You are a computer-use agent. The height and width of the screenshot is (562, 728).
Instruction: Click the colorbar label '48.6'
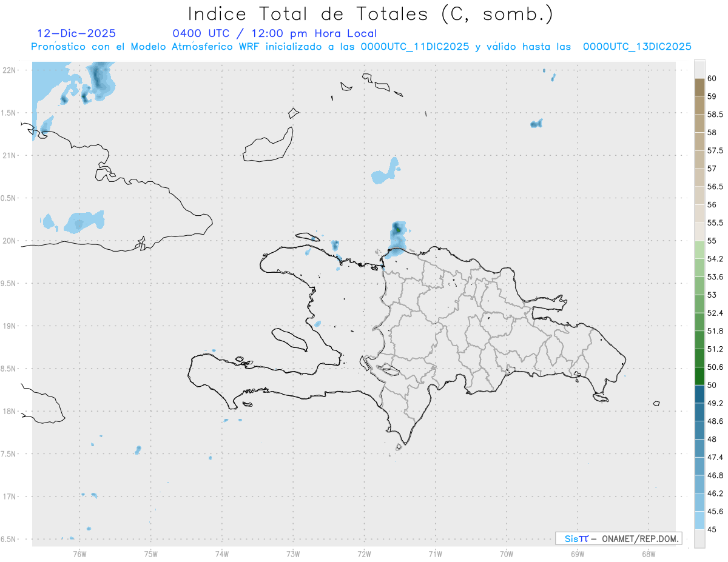715,421
